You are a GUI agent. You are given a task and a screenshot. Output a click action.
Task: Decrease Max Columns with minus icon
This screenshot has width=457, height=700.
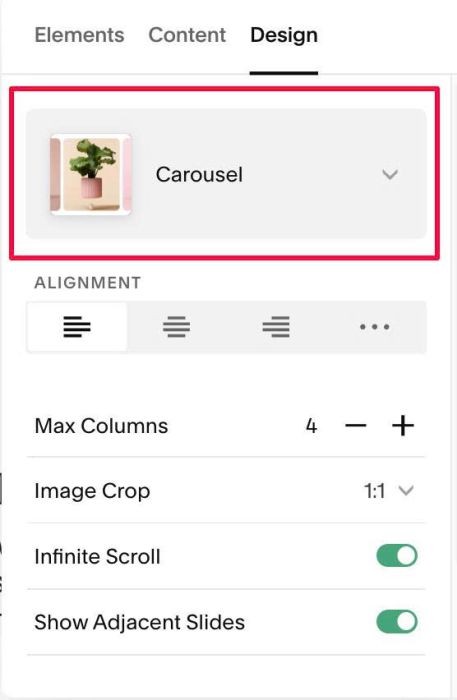coord(356,425)
